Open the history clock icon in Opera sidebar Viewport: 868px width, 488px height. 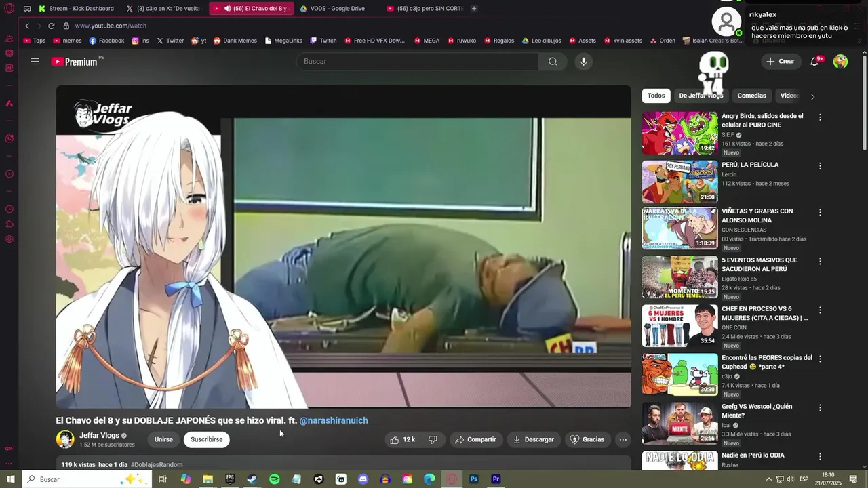(9, 209)
